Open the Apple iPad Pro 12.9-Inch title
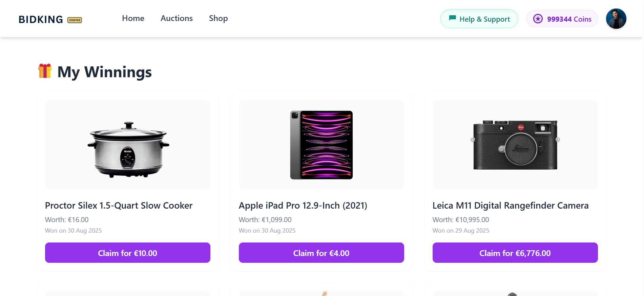This screenshot has width=644, height=296. (303, 206)
